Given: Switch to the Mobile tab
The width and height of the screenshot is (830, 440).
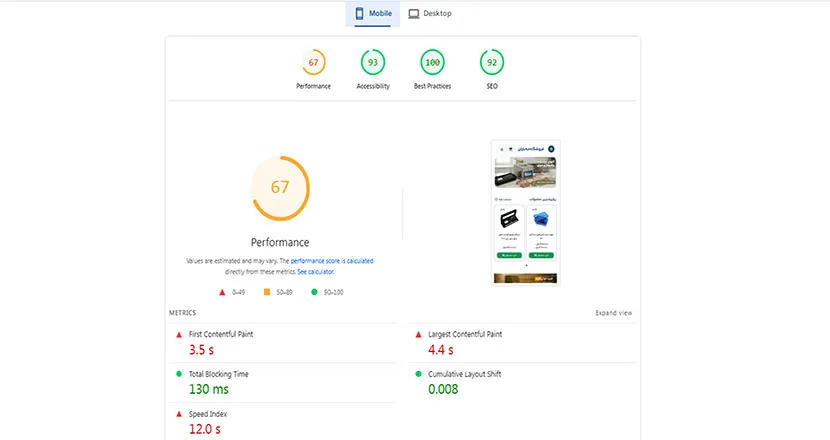Looking at the screenshot, I should pos(373,14).
